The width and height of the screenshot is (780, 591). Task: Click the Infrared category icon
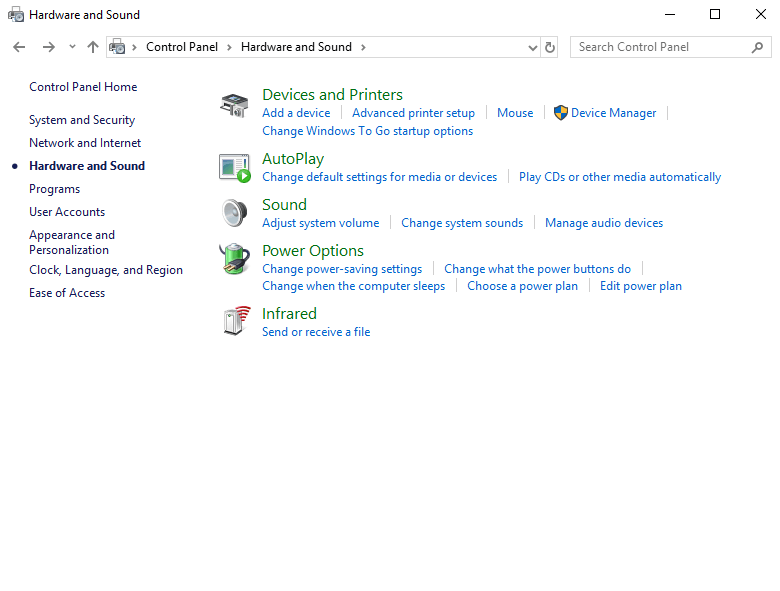[x=234, y=322]
